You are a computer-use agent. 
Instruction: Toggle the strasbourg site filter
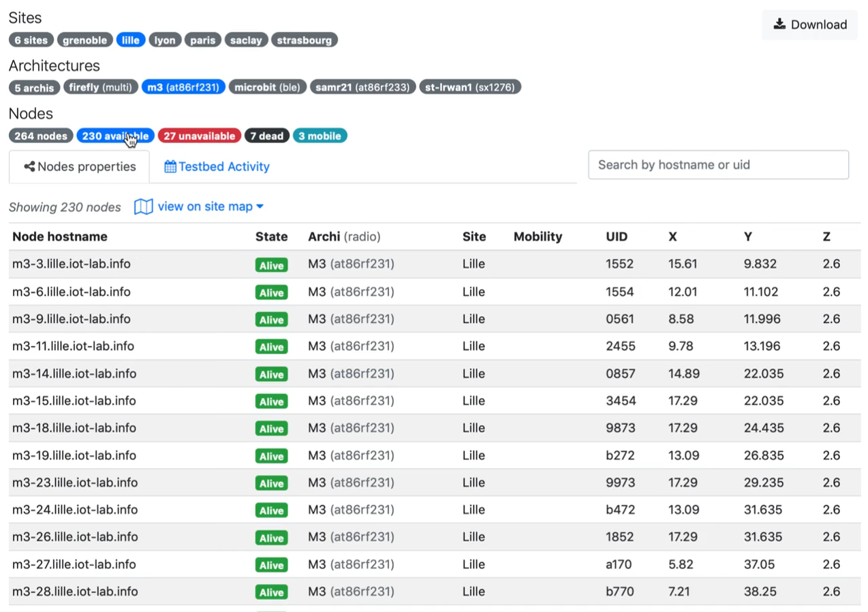pyautogui.click(x=305, y=40)
